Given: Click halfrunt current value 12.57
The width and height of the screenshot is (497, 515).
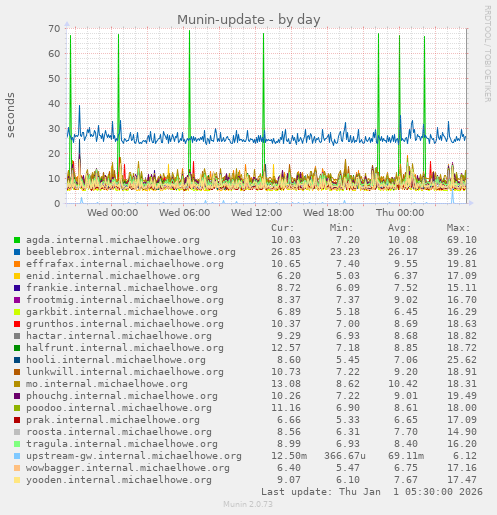Looking at the screenshot, I should click(x=286, y=348).
